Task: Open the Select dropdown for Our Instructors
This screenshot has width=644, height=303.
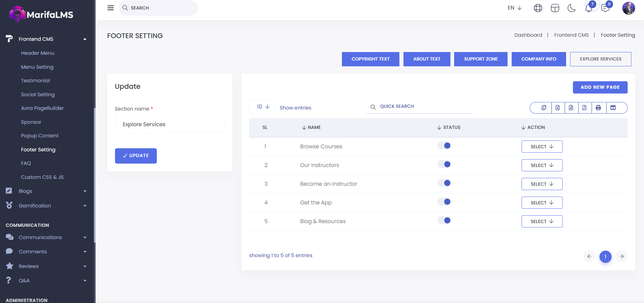Action: [542, 165]
